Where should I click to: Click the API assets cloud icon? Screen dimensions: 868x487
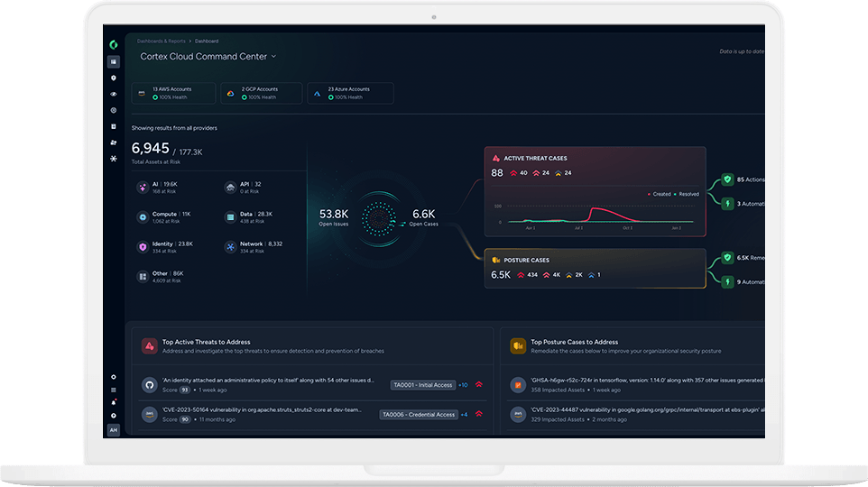[x=230, y=188]
